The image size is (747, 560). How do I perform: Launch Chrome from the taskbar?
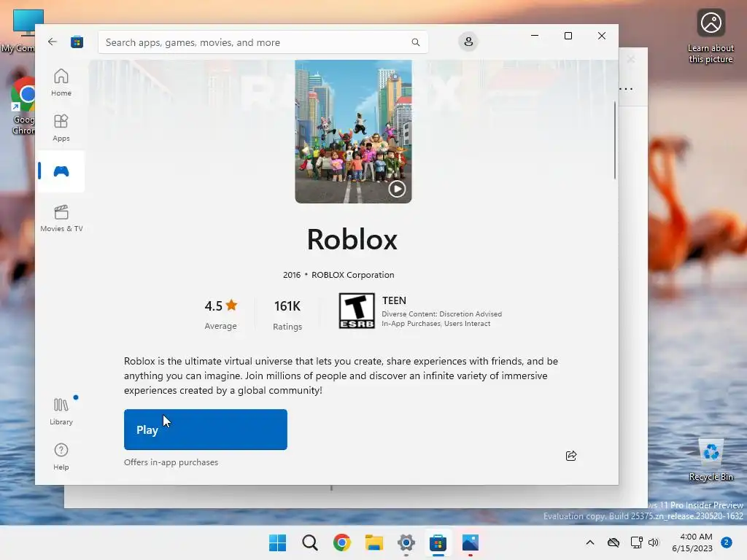[341, 542]
